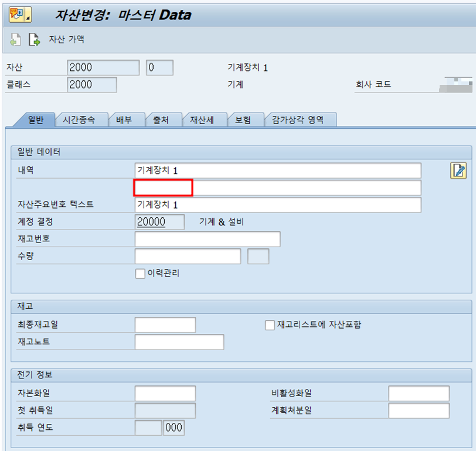
Task: Enable the 이력관리 checkbox
Action: [x=140, y=274]
